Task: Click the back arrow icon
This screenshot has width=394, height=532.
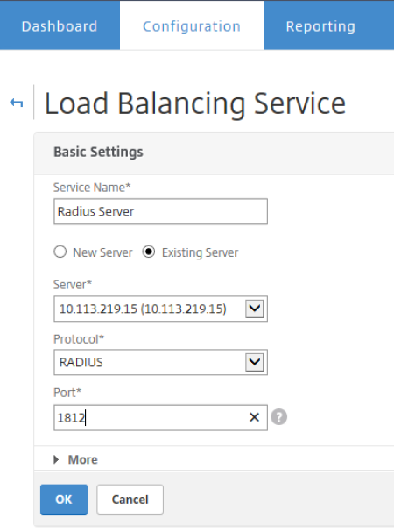Action: 17,103
